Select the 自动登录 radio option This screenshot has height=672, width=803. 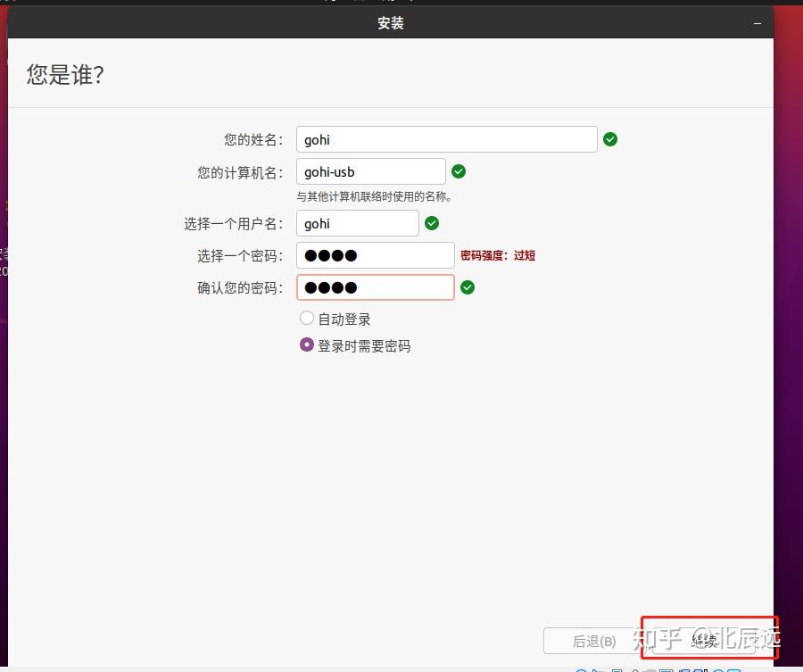[307, 318]
